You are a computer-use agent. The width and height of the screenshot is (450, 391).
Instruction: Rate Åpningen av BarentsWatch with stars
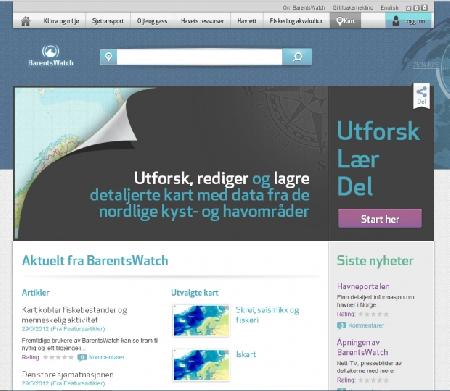(x=373, y=380)
